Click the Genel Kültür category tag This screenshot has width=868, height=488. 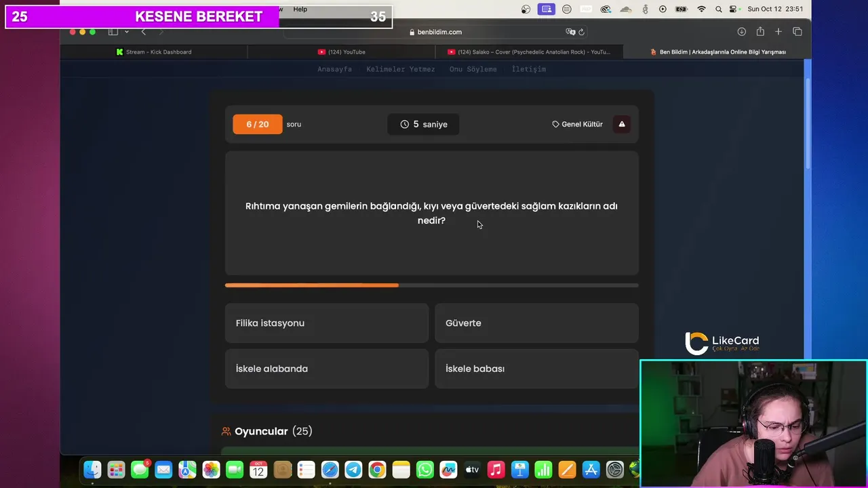[577, 124]
